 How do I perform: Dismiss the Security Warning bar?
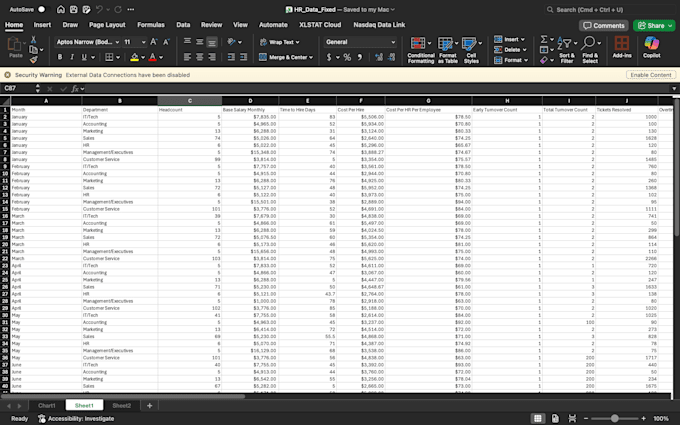(x=7, y=75)
